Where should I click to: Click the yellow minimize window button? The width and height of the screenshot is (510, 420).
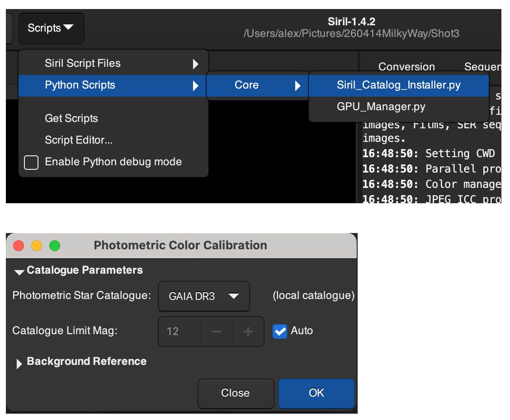[36, 246]
